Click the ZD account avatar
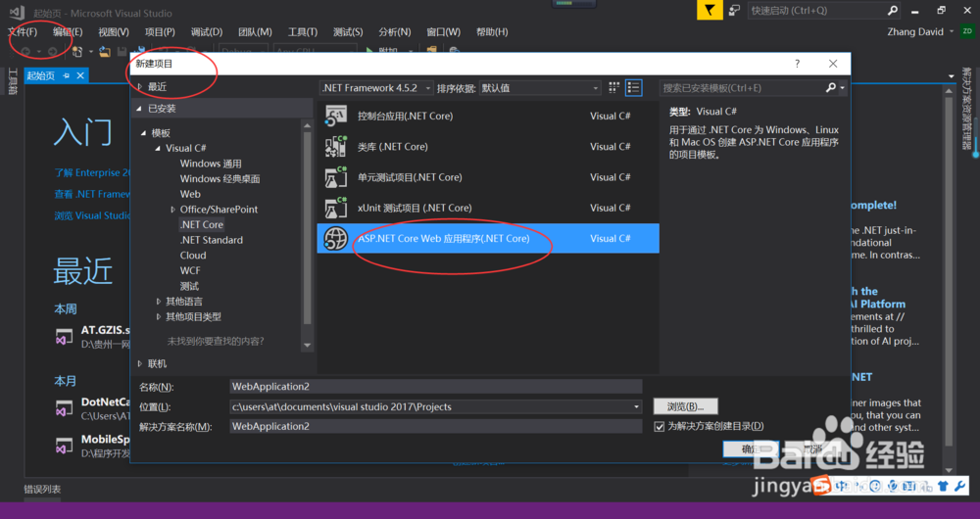The height and width of the screenshot is (519, 980). [x=967, y=32]
